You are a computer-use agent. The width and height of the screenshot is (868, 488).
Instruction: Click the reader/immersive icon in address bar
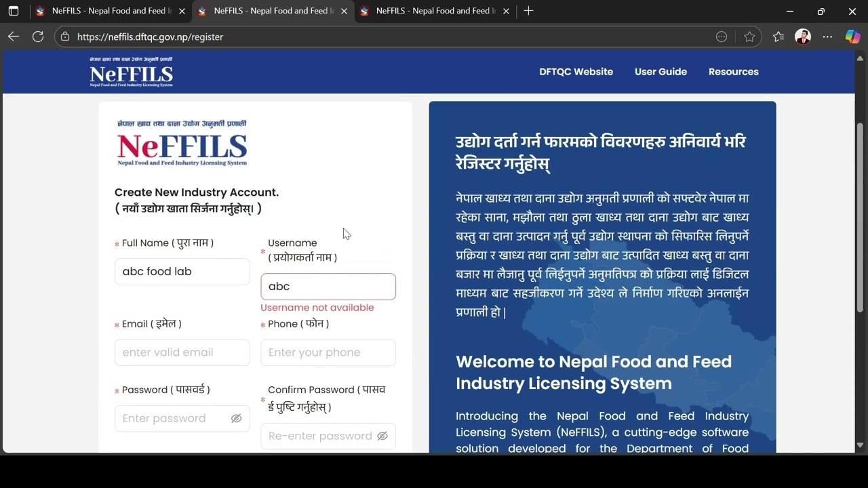[x=722, y=37]
